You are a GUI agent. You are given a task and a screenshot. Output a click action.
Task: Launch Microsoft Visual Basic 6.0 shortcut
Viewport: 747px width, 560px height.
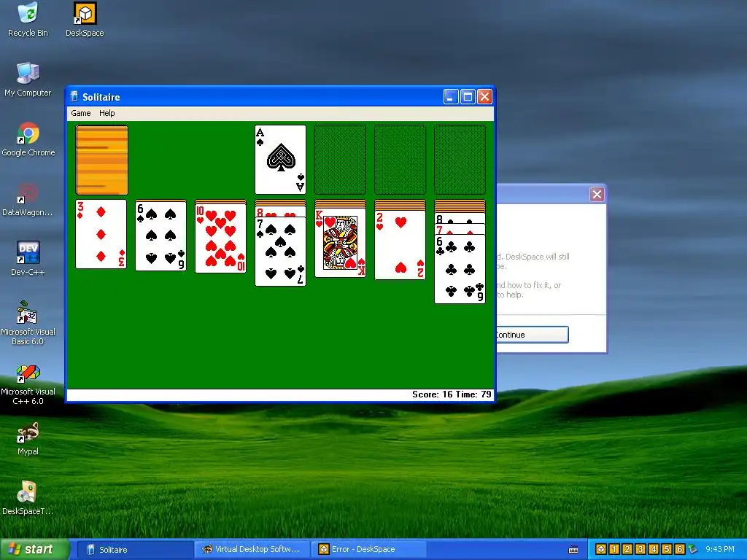(x=28, y=323)
